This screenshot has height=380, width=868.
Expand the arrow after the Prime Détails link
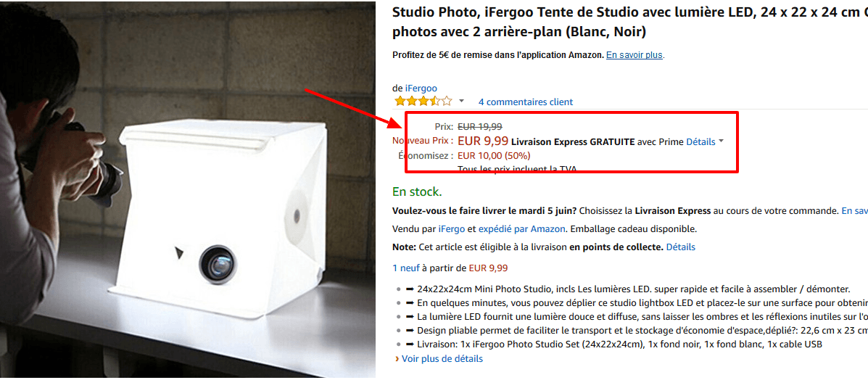722,141
